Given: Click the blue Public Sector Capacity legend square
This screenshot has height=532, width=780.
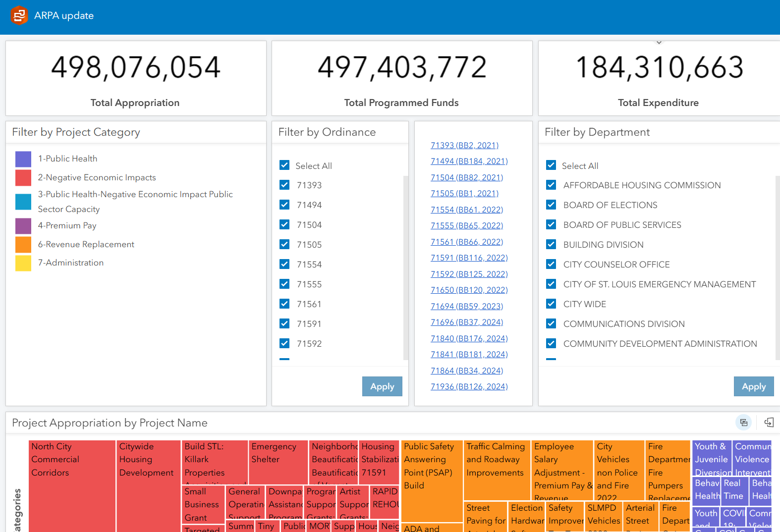Looking at the screenshot, I should click(x=23, y=202).
